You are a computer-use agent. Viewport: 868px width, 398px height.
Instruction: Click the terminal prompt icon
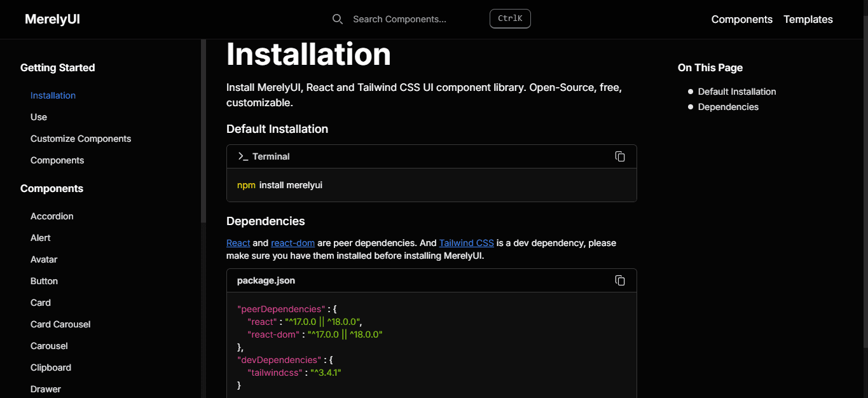click(x=242, y=156)
